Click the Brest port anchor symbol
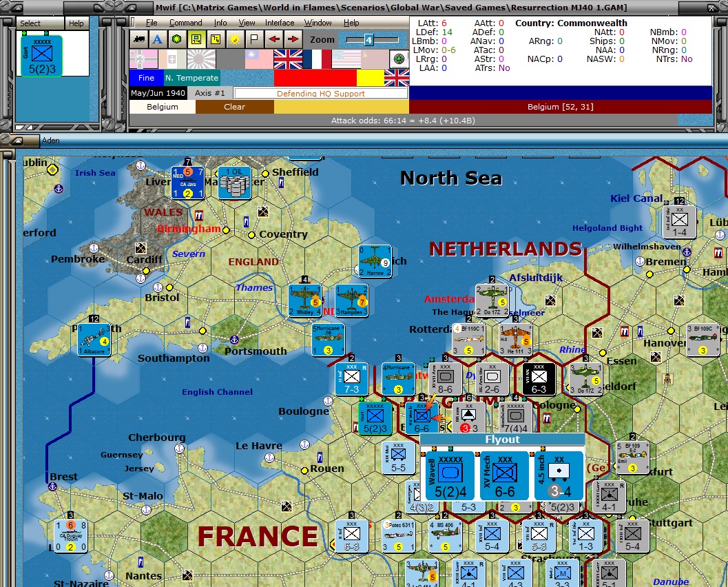 (x=52, y=486)
